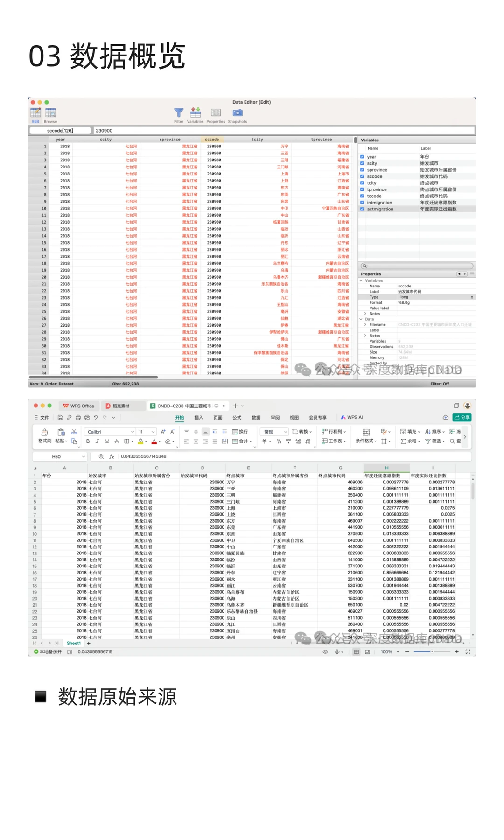Switch Data Editor to Browse mode
This screenshot has width=504, height=840.
pyautogui.click(x=50, y=113)
